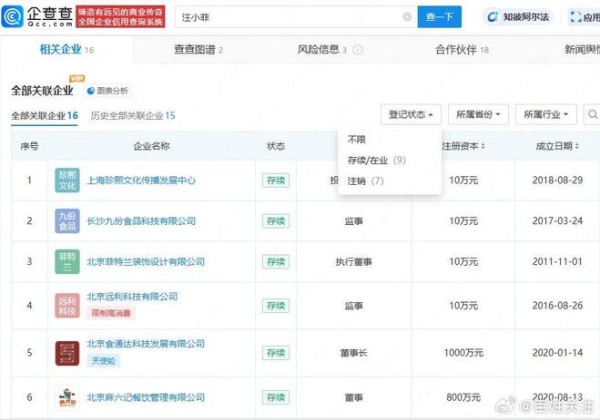Image resolution: width=600 pixels, height=420 pixels.
Task: Choose 不限 status option
Action: click(x=356, y=139)
